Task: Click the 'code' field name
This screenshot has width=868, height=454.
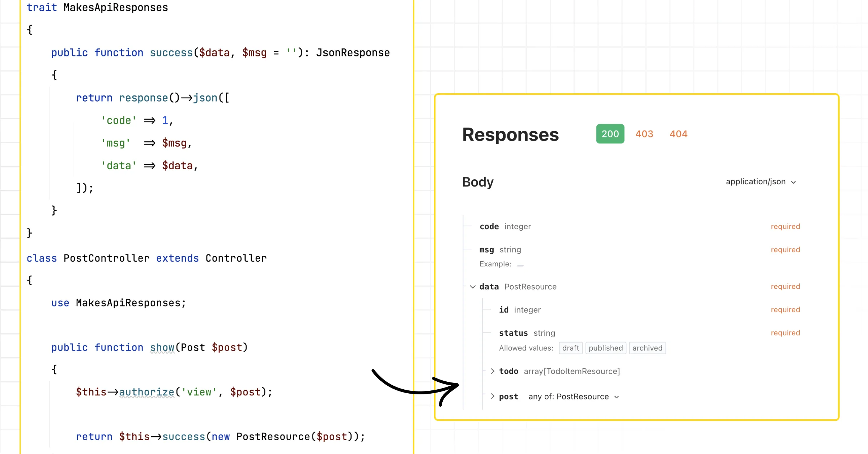Action: coord(489,227)
